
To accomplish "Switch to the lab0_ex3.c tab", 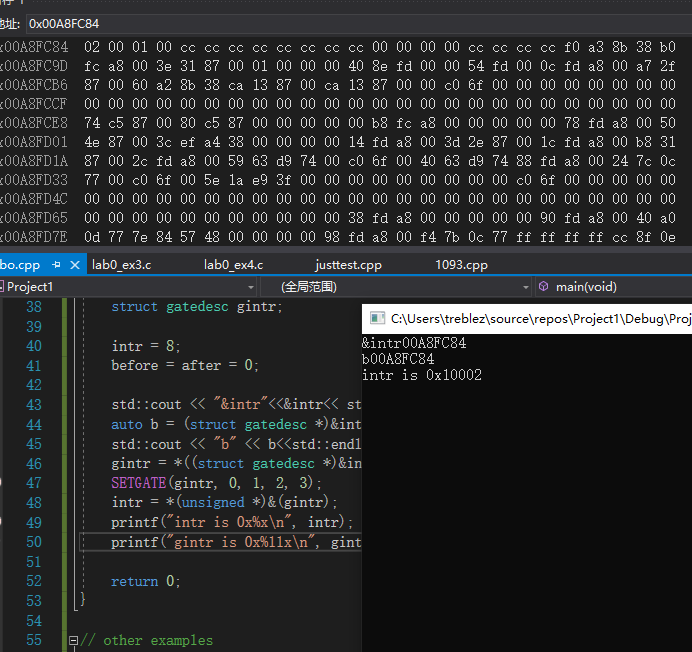I will click(121, 265).
